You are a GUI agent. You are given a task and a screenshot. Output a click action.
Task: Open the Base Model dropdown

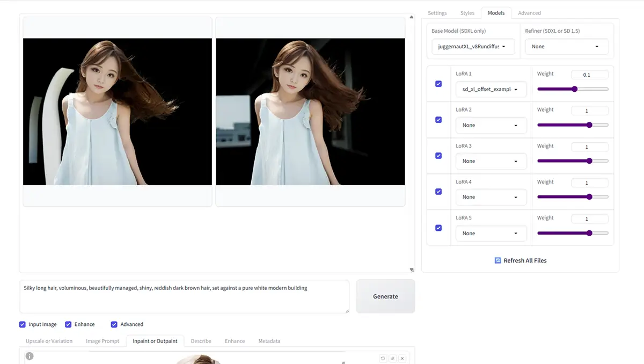point(473,47)
